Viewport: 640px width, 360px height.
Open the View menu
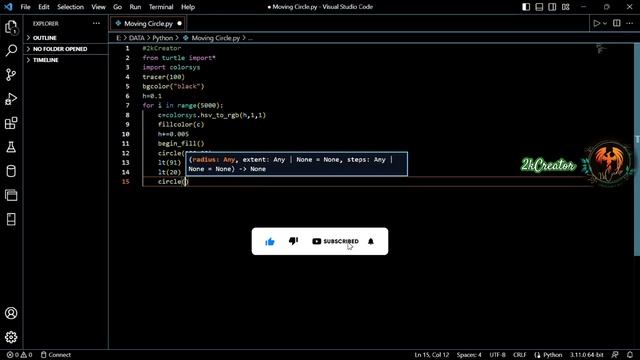98,7
